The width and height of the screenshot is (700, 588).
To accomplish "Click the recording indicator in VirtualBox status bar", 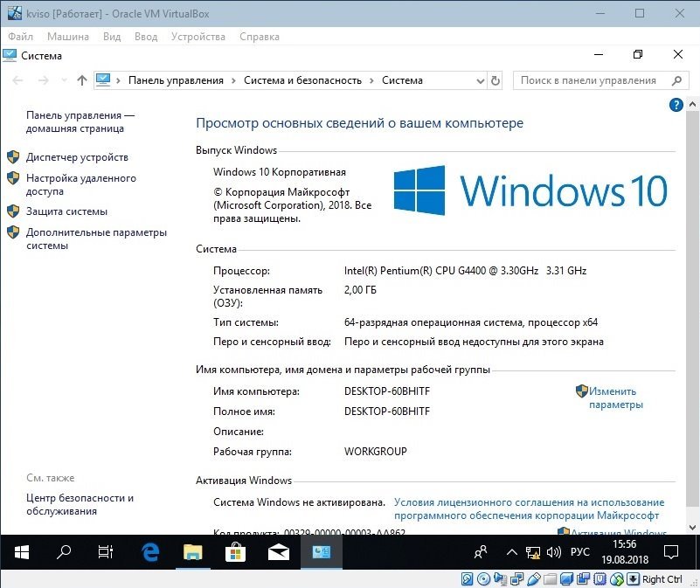I will point(583,579).
